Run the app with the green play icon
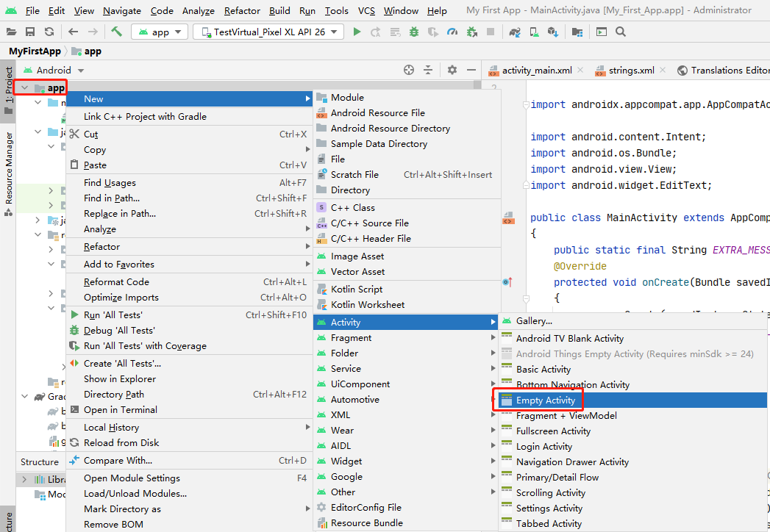770x532 pixels. (x=357, y=32)
